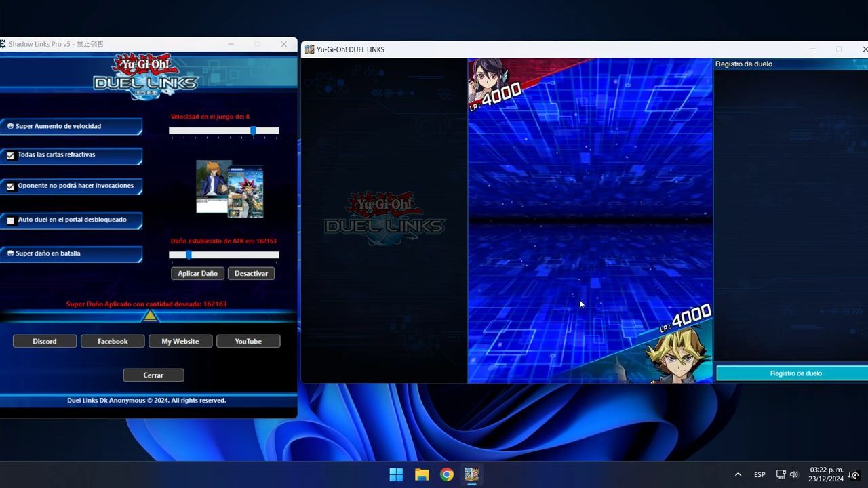Click the Duel Links Dk Anonymous copyright text
Viewport: 868px width, 488px height.
click(146, 400)
